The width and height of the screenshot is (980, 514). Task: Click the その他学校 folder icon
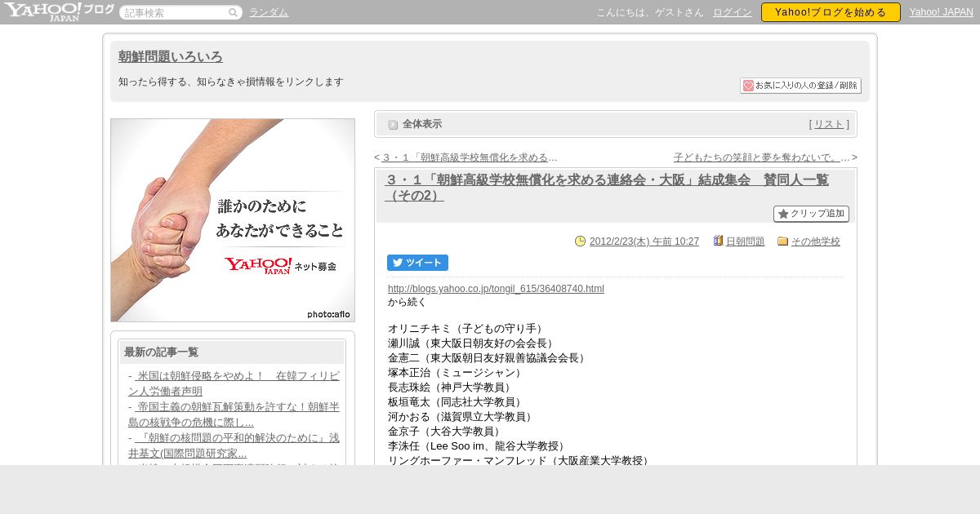click(x=783, y=241)
